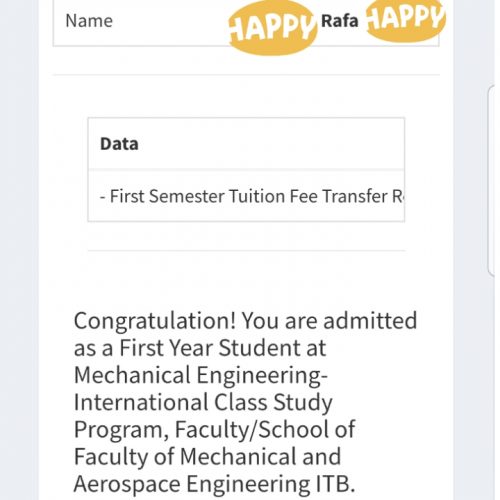Image resolution: width=500 pixels, height=500 pixels.
Task: Click the grey page margin on the left
Action: coord(19,250)
